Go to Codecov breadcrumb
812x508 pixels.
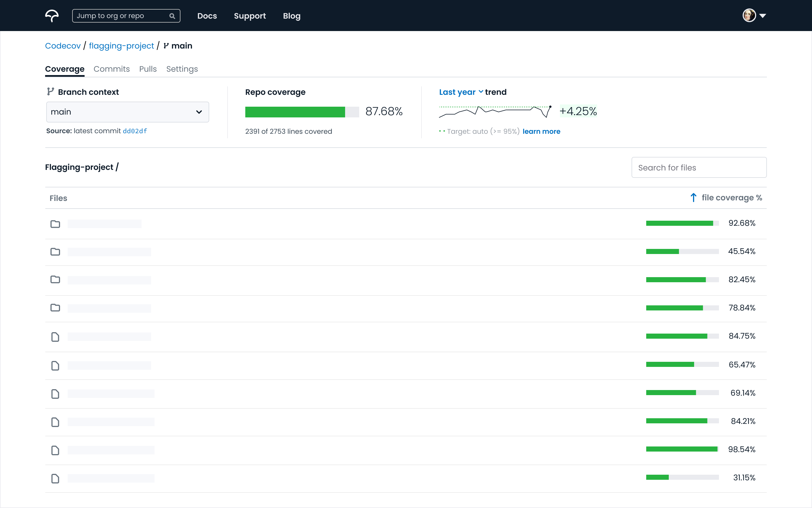[63, 46]
